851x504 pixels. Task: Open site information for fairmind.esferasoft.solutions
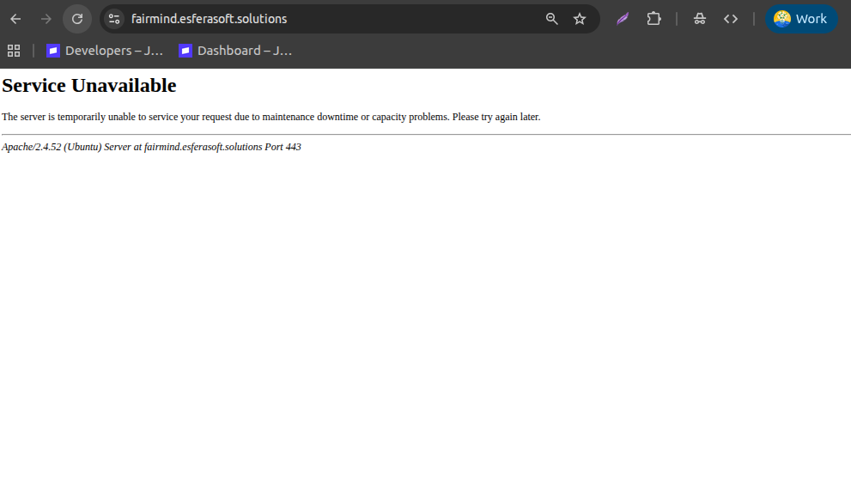114,19
